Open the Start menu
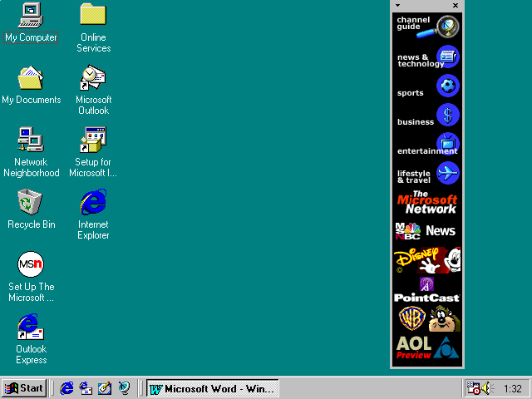The image size is (532, 399). [23, 388]
